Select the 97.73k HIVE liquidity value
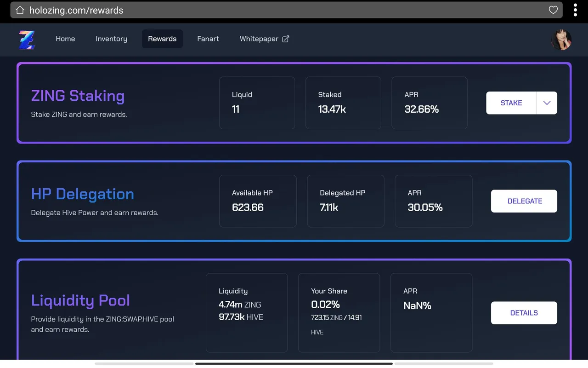588x368 pixels. [241, 317]
